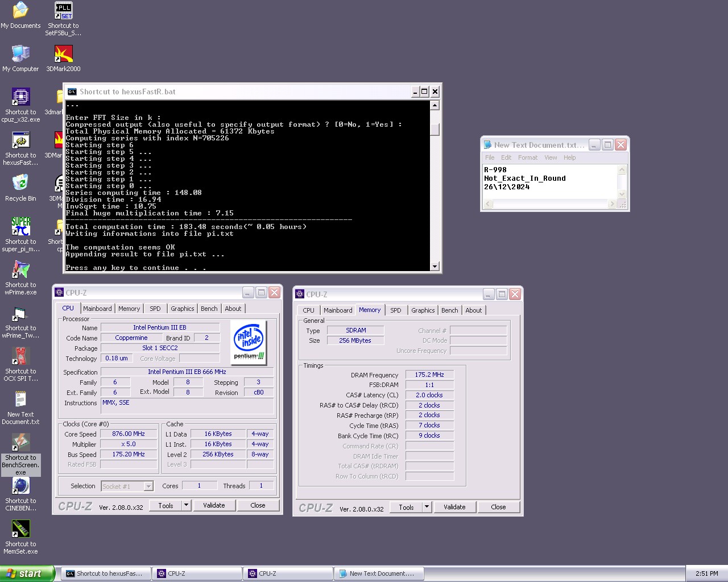Screen dimensions: 728x582
Task: Click the Not_Exact_In_Round line in Notepad
Action: [524, 178]
